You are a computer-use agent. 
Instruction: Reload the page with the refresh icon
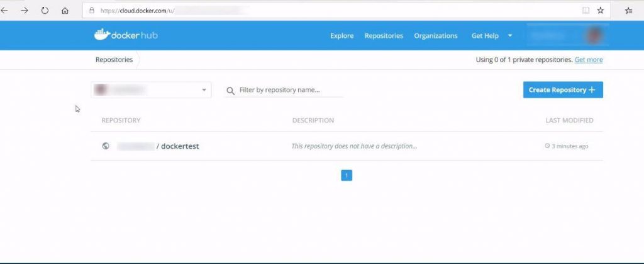[45, 11]
